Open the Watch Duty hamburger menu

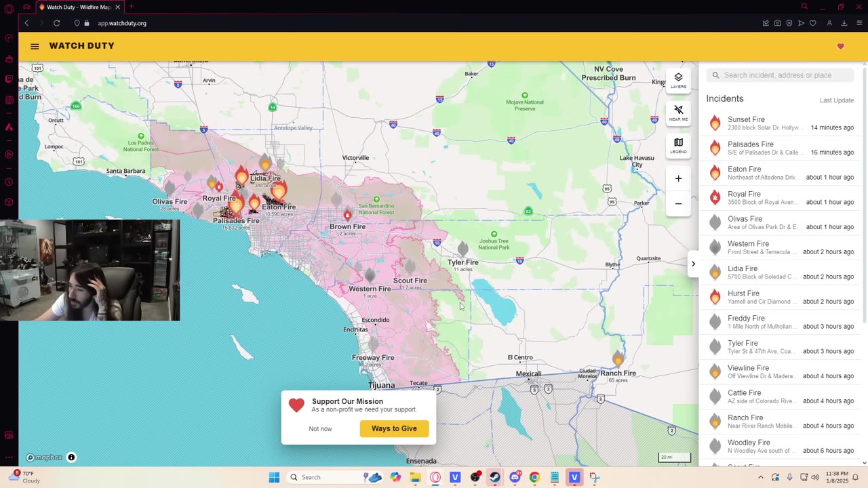pyautogui.click(x=35, y=46)
